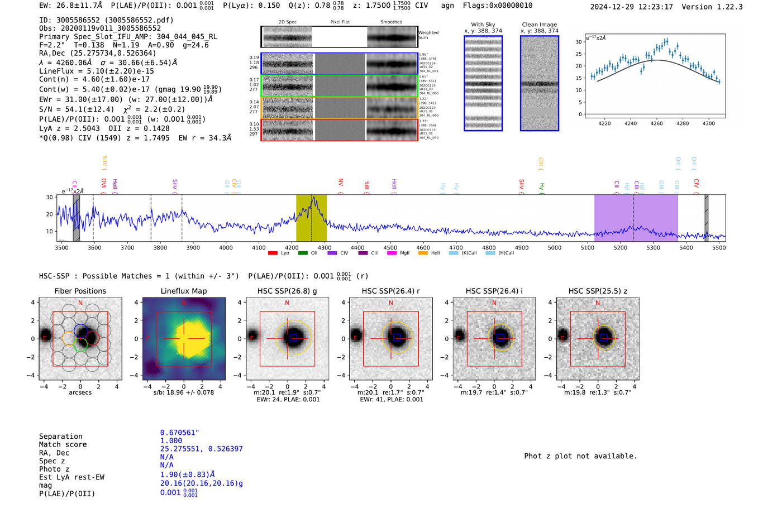This screenshot has height=532, width=782.
Task: Click the Flags:0x00000010 header text
Action: [498, 6]
